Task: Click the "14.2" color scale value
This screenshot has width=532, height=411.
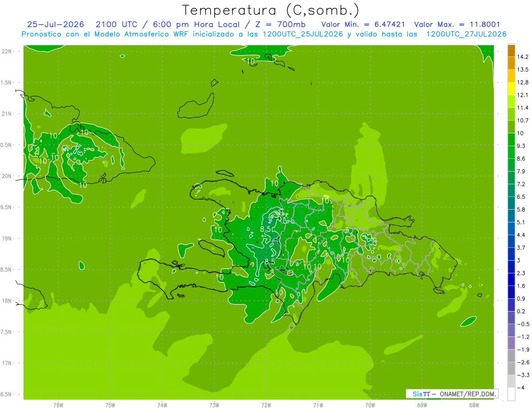Action: click(523, 57)
